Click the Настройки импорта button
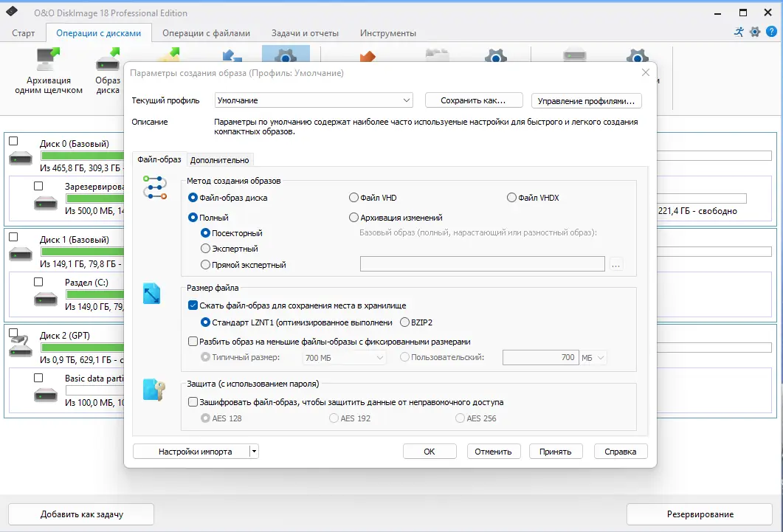783x532 pixels. tap(196, 451)
